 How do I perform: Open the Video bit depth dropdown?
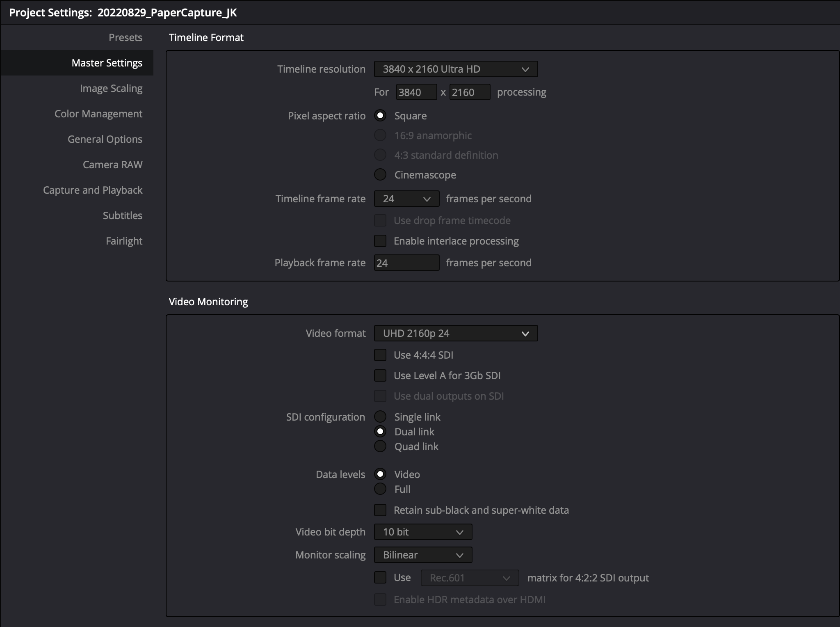coord(422,532)
